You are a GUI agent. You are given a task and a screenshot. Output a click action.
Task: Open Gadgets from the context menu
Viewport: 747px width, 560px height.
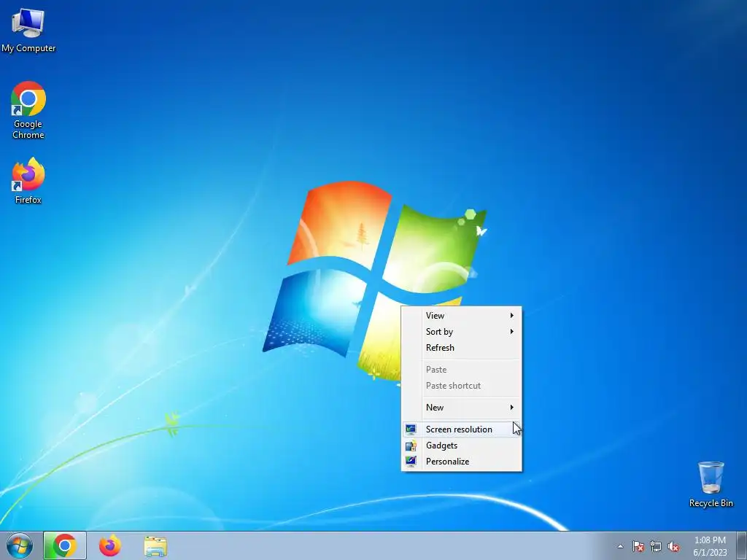click(x=461, y=446)
